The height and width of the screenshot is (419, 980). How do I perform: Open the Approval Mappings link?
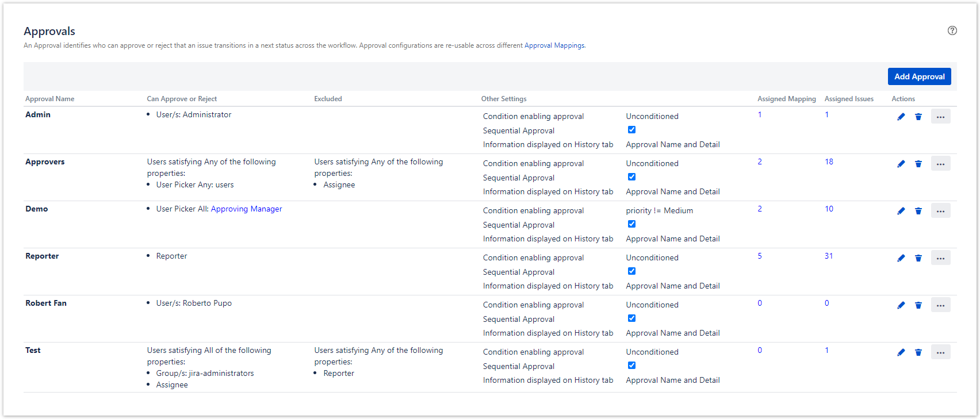[554, 45]
